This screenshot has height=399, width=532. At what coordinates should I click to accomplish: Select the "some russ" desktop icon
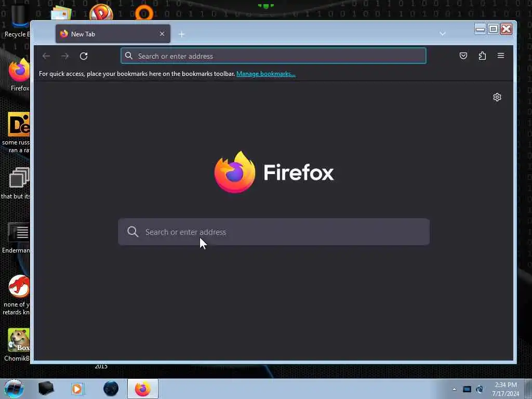tap(17, 132)
